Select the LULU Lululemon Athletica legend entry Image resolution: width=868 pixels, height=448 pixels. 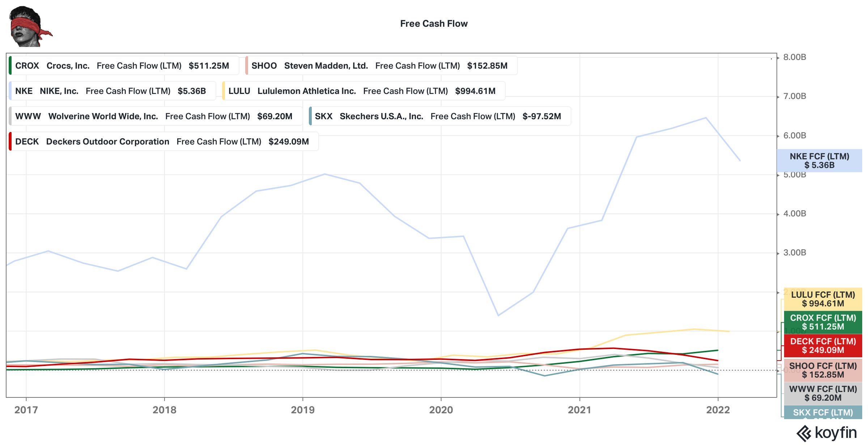click(363, 91)
